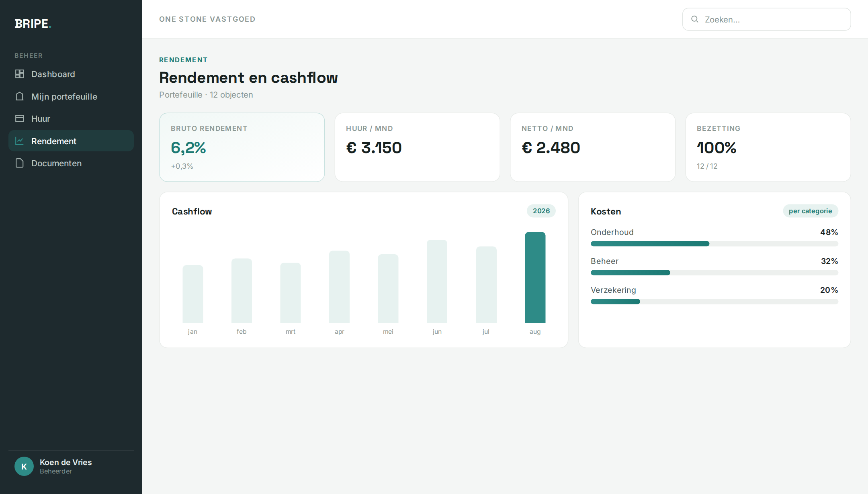Click the Dashboard grid icon

(x=19, y=74)
